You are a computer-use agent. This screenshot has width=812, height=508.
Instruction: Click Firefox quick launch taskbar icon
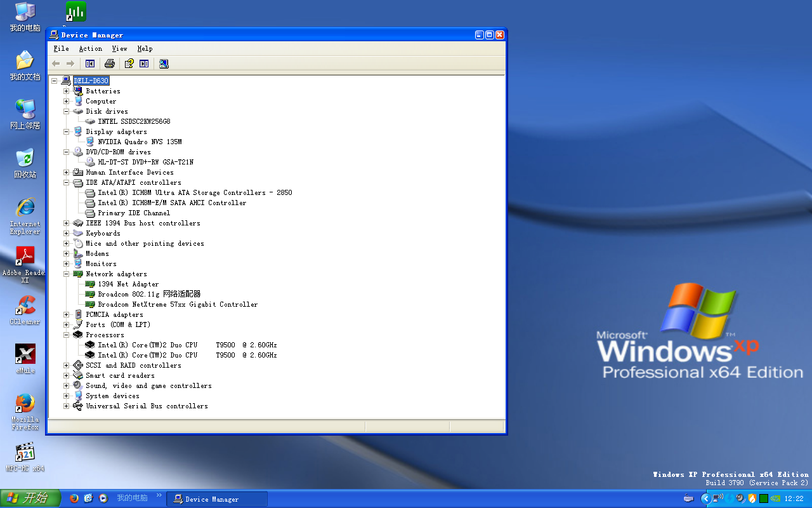pyautogui.click(x=74, y=498)
